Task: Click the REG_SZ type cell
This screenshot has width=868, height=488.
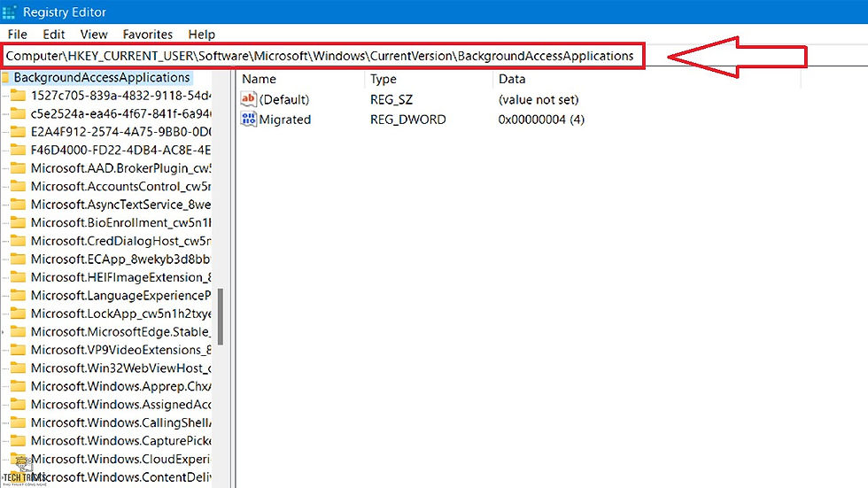Action: pyautogui.click(x=391, y=99)
